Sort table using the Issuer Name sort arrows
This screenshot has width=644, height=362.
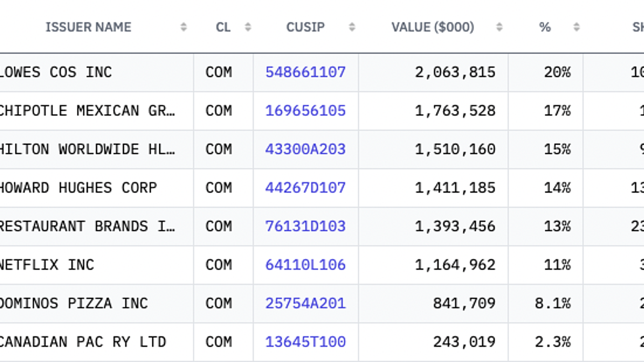[x=183, y=27]
